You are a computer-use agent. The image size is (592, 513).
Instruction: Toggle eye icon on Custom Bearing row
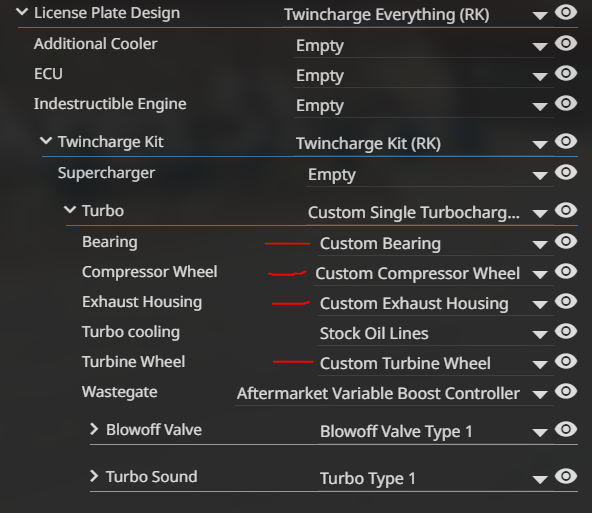(566, 242)
